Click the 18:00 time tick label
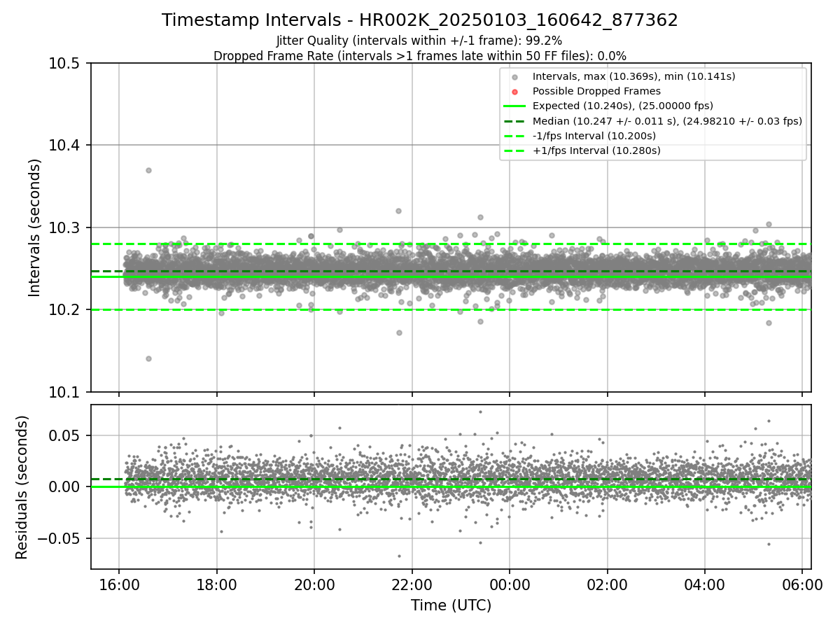 [216, 583]
